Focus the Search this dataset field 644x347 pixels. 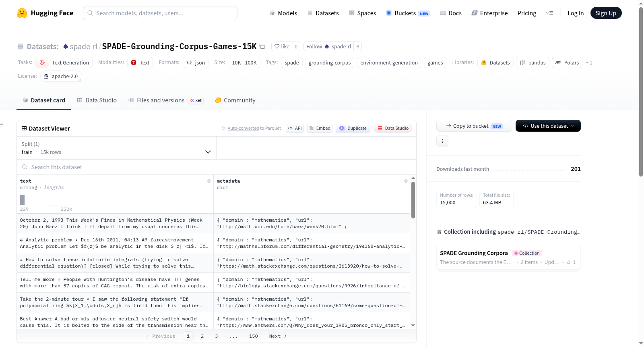point(217,167)
